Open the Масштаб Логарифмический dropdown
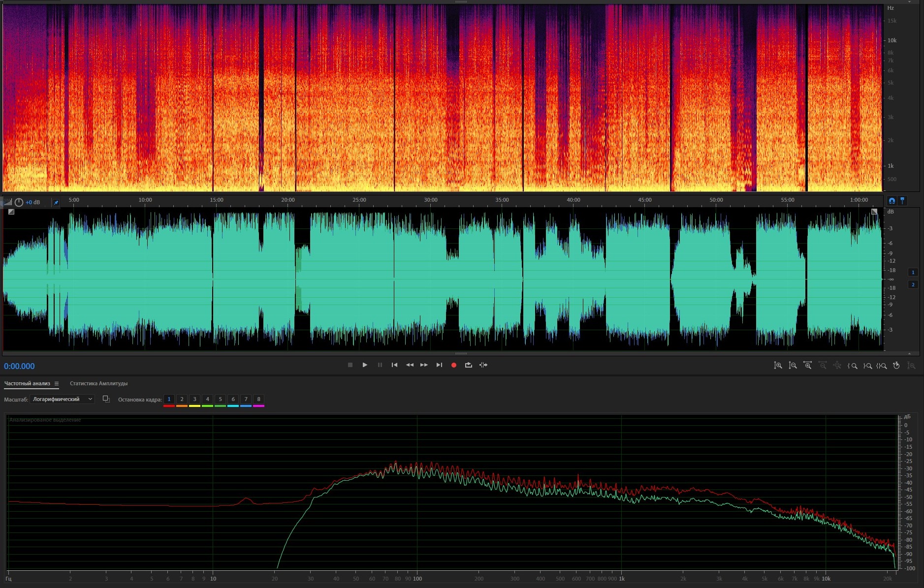Image resolution: width=924 pixels, height=588 pixels. coord(62,399)
